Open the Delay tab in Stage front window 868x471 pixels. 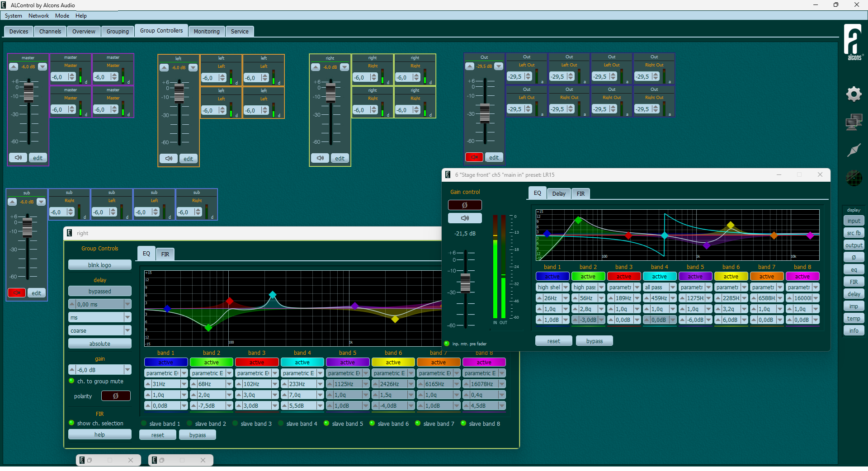[559, 193]
